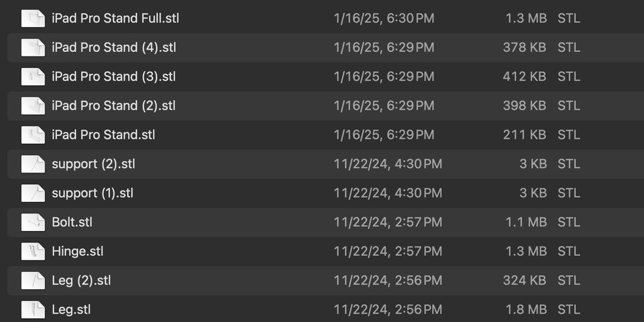Select the 324 KB file size entry
The width and height of the screenshot is (644, 322).
pos(524,280)
